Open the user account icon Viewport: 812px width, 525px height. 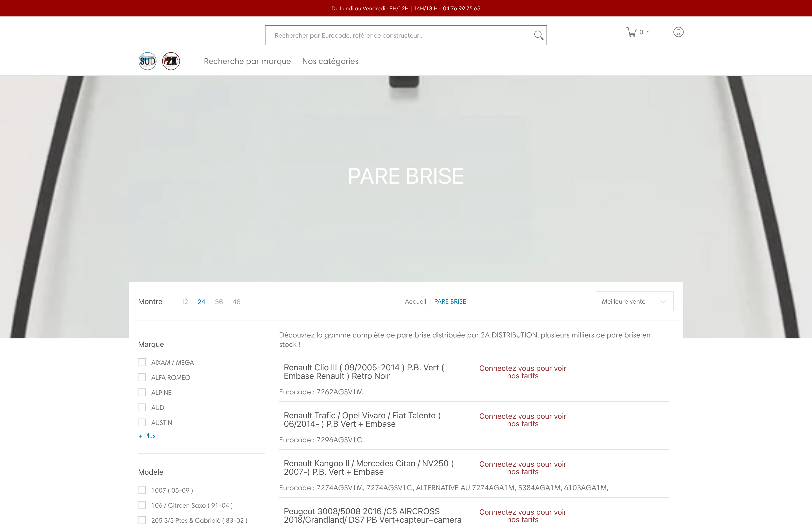click(678, 32)
